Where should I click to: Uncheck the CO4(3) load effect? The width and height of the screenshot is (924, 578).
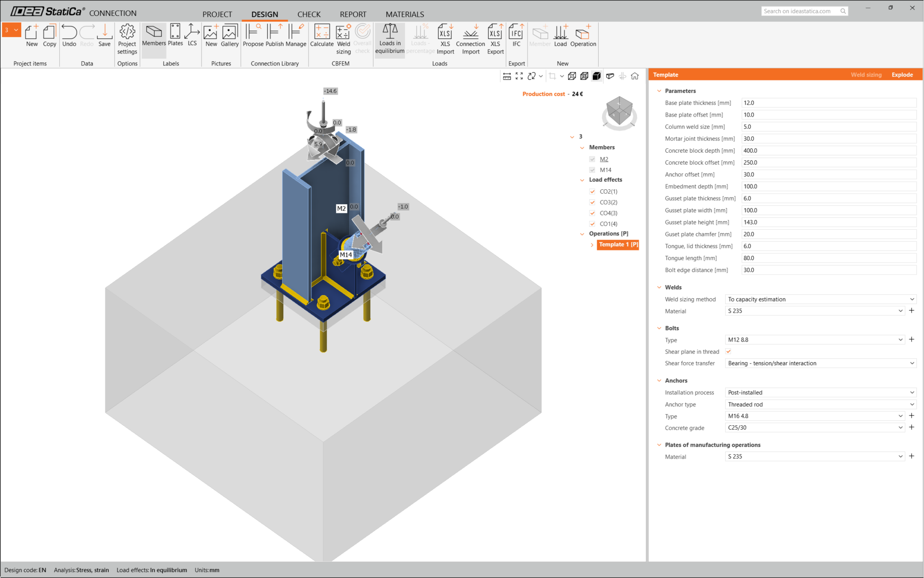592,213
